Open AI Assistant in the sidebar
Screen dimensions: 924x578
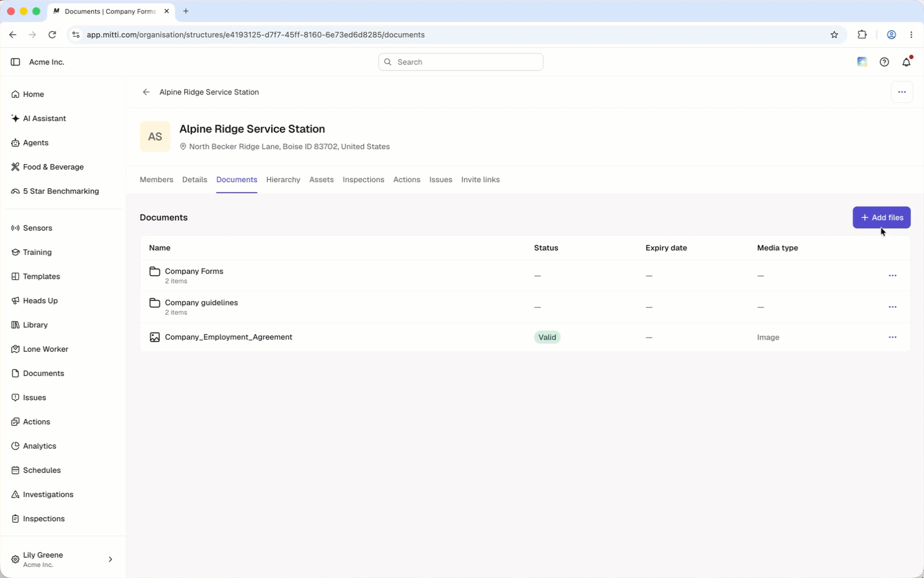click(x=38, y=118)
